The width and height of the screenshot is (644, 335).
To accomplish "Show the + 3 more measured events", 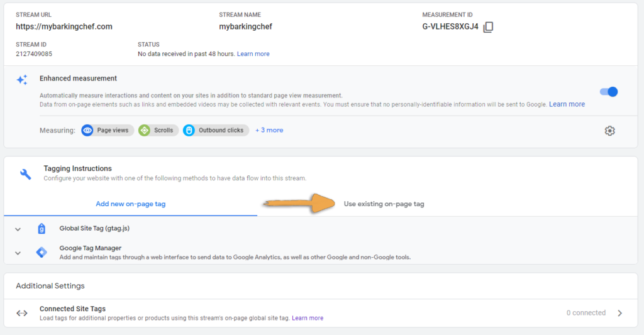I will (269, 130).
